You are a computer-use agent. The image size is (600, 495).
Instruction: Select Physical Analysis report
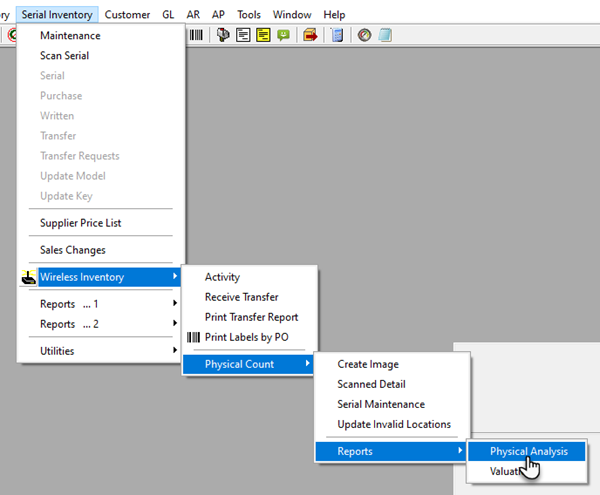coord(527,451)
